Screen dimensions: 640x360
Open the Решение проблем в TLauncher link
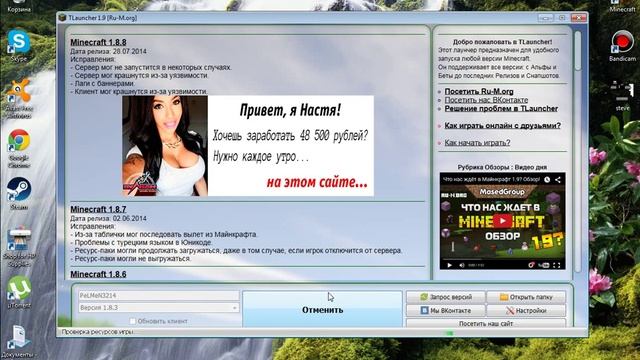pyautogui.click(x=501, y=109)
